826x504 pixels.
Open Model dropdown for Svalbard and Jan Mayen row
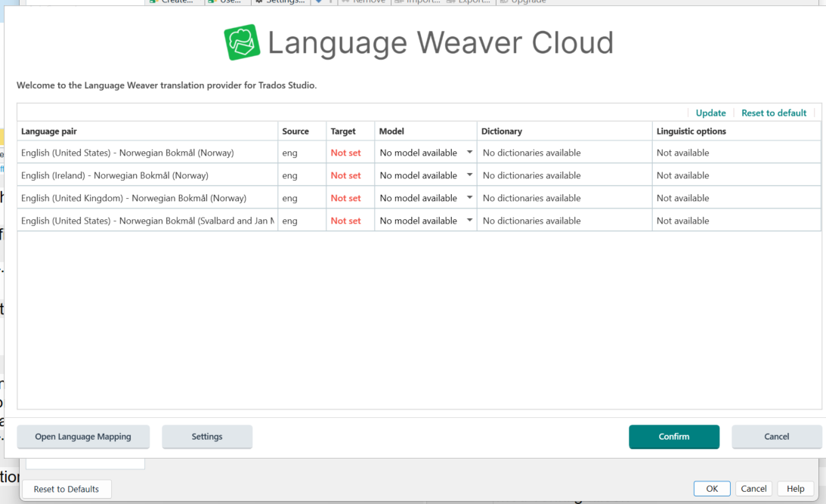point(425,221)
